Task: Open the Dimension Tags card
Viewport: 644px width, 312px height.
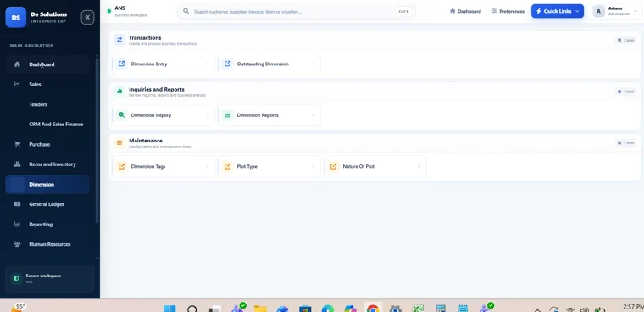Action: 164,167
